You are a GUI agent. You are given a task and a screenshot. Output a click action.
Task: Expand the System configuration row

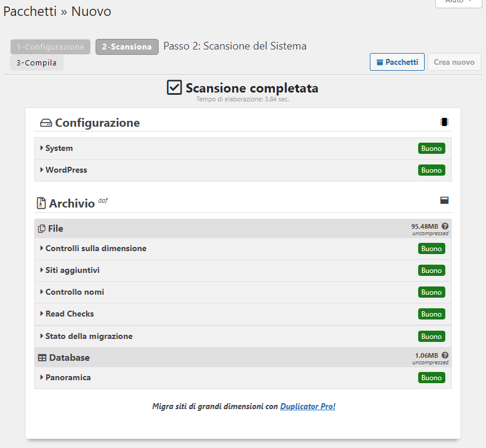[59, 148]
